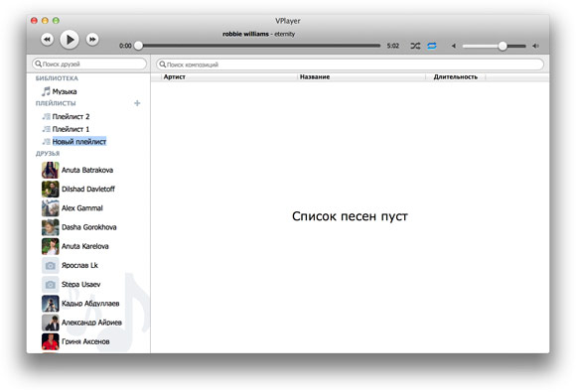
Task: Select Плейлист 2 in the sidebar
Action: click(71, 117)
